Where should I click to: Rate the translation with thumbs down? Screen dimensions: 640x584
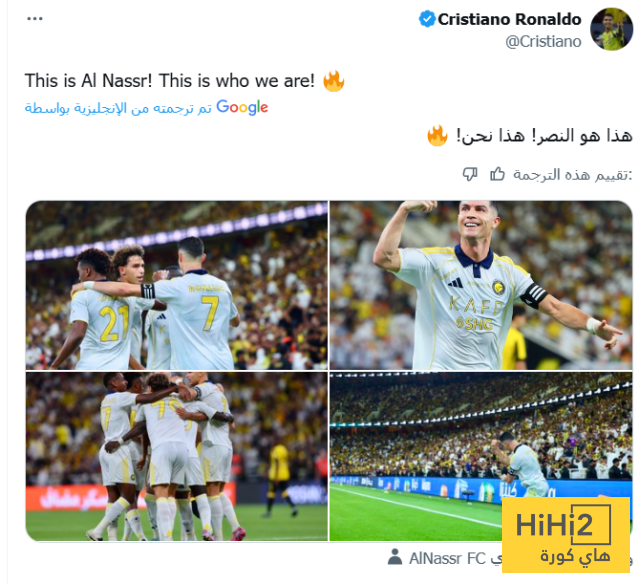[x=470, y=174]
